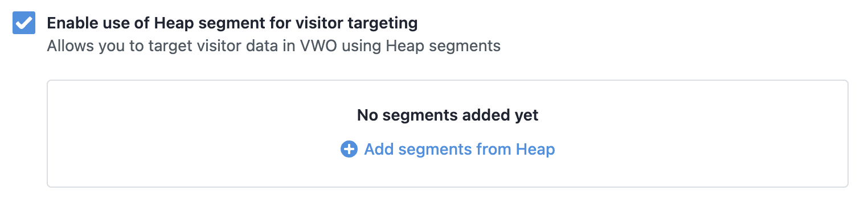Click the description about targeting visitor data
Screen dimensions: 868x207
pos(273,46)
